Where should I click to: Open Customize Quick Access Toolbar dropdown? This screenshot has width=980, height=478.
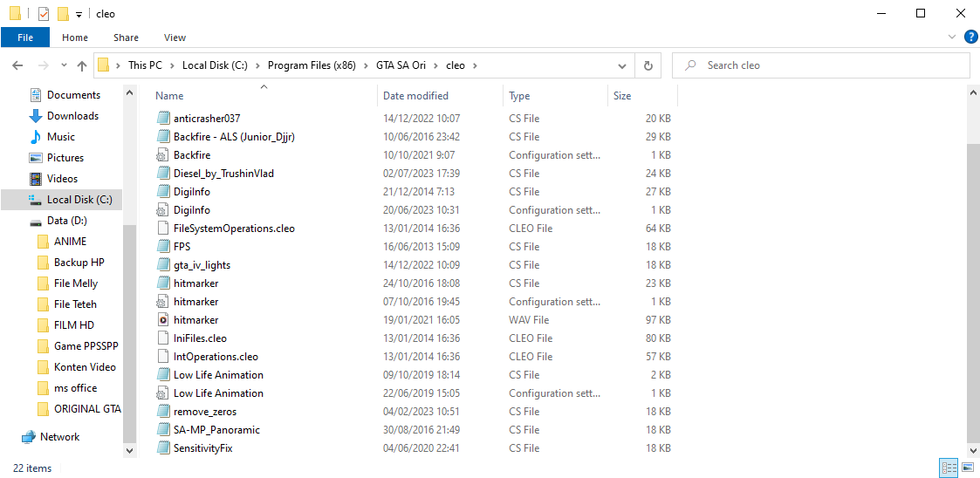pyautogui.click(x=79, y=14)
